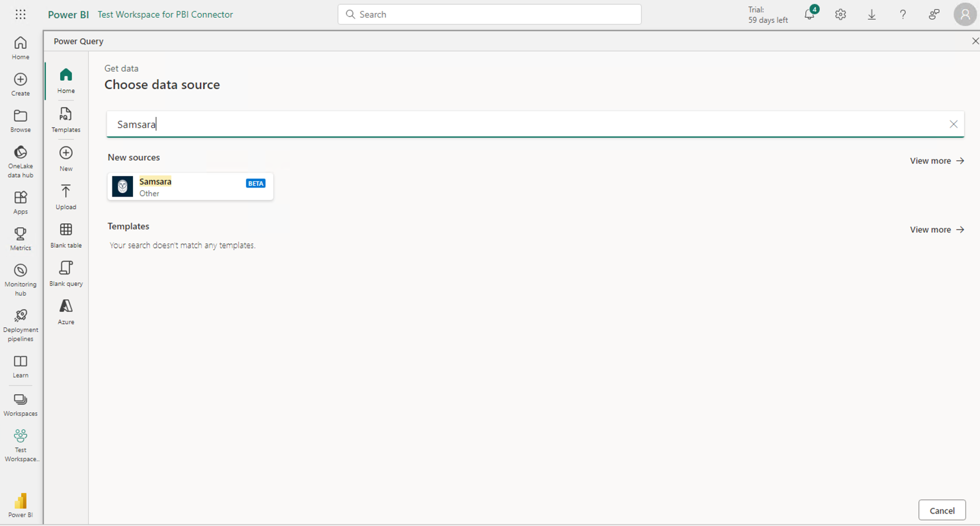This screenshot has width=980, height=526.
Task: Open Deployment pipelines
Action: click(20, 324)
